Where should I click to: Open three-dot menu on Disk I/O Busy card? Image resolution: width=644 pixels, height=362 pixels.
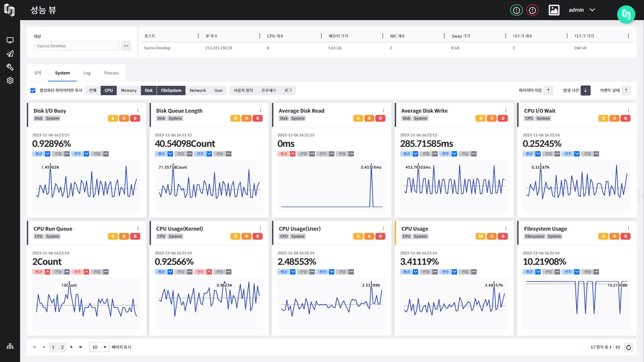tap(138, 111)
